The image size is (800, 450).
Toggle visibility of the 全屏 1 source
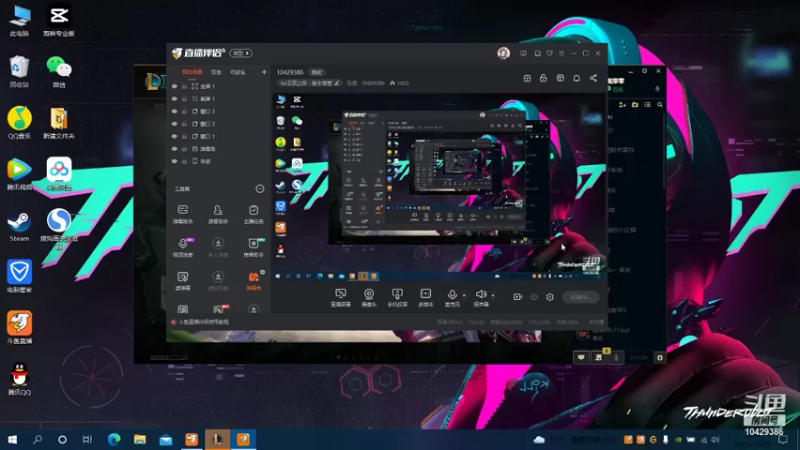174,86
